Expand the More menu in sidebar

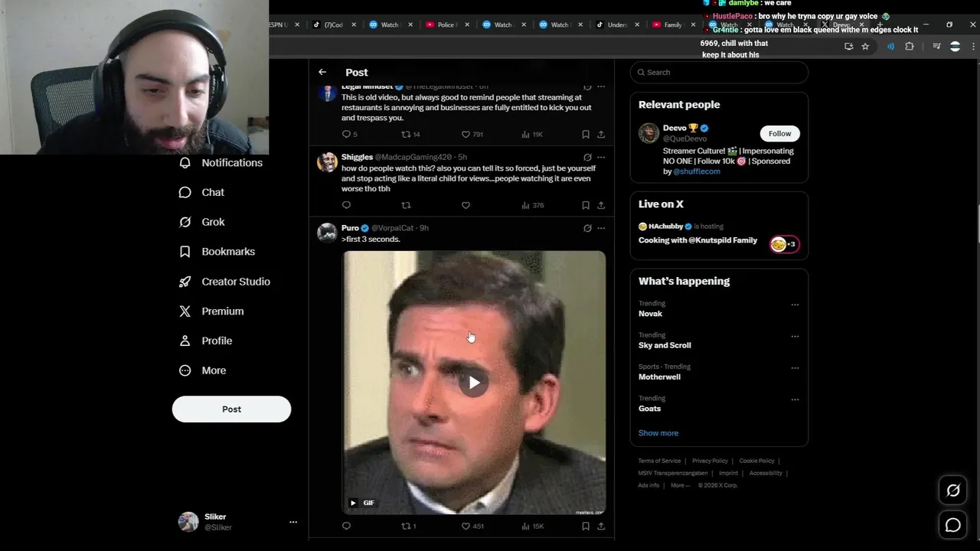tap(203, 370)
